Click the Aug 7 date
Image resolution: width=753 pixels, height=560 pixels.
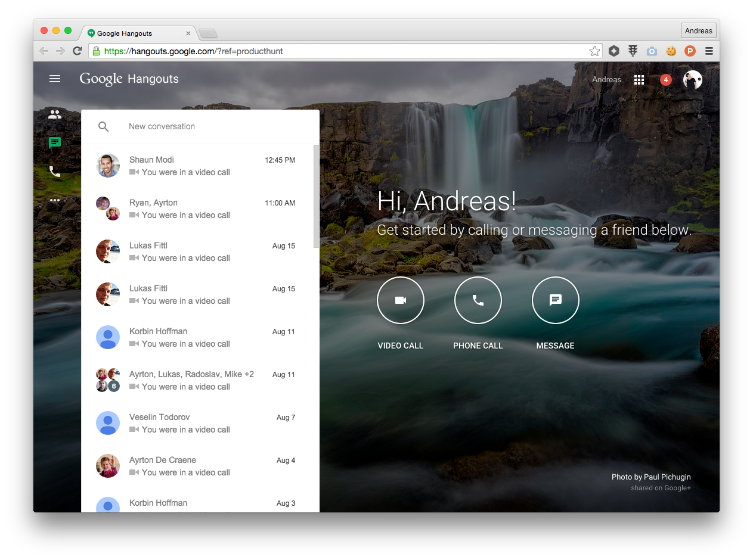pyautogui.click(x=286, y=418)
